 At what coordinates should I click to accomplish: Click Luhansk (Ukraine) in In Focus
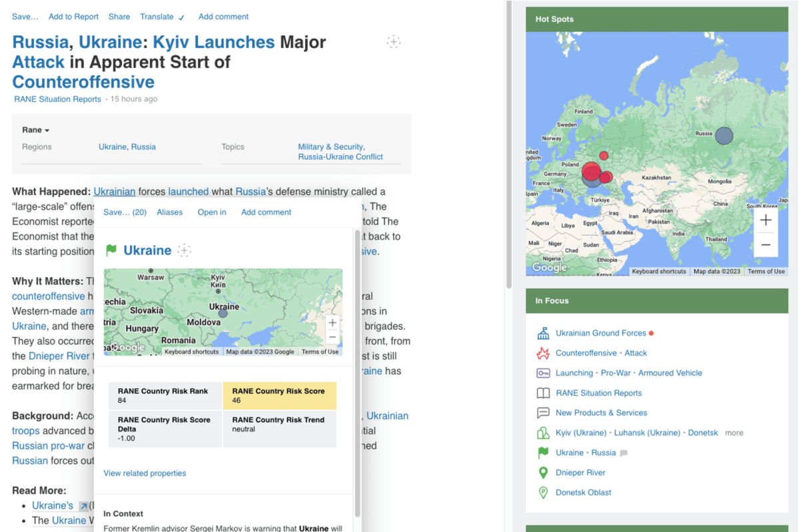coord(647,433)
